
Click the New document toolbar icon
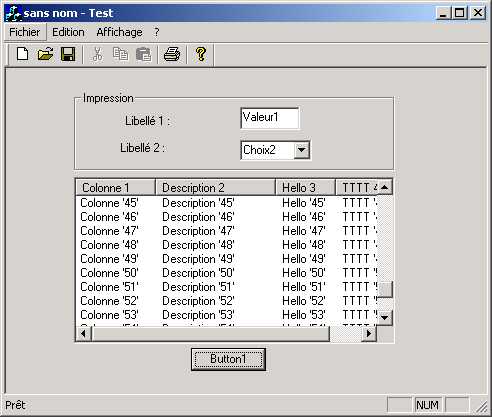pos(23,54)
